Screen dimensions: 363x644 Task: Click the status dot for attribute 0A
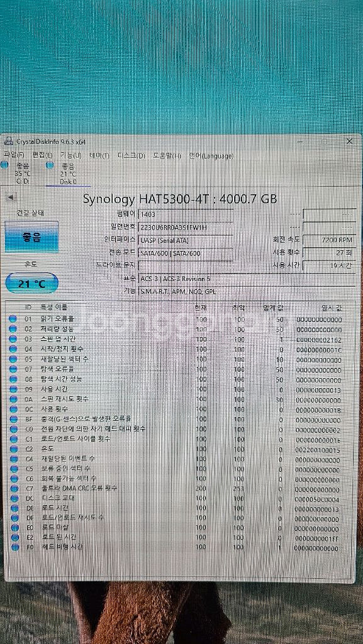click(x=13, y=399)
